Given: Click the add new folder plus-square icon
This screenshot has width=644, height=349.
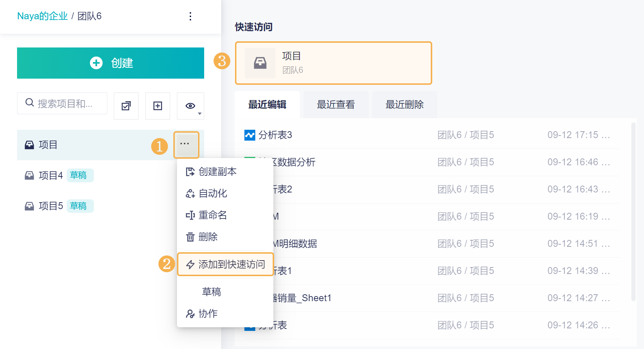Looking at the screenshot, I should point(158,106).
